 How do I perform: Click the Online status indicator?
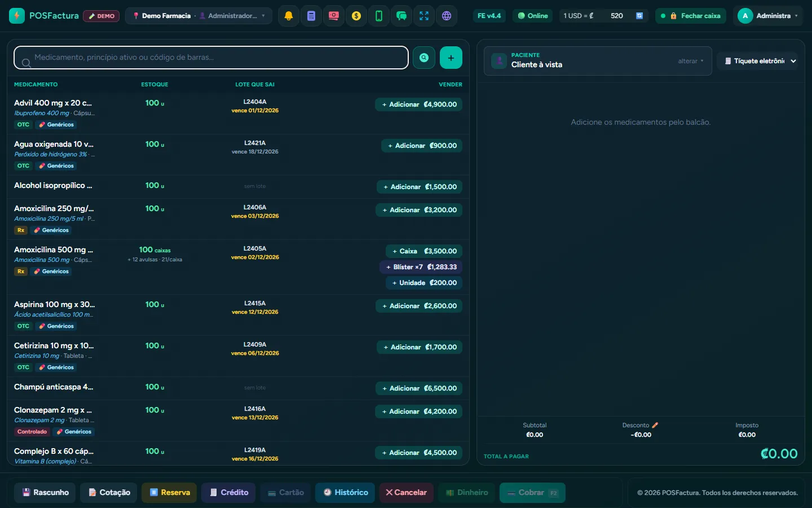[x=533, y=16]
